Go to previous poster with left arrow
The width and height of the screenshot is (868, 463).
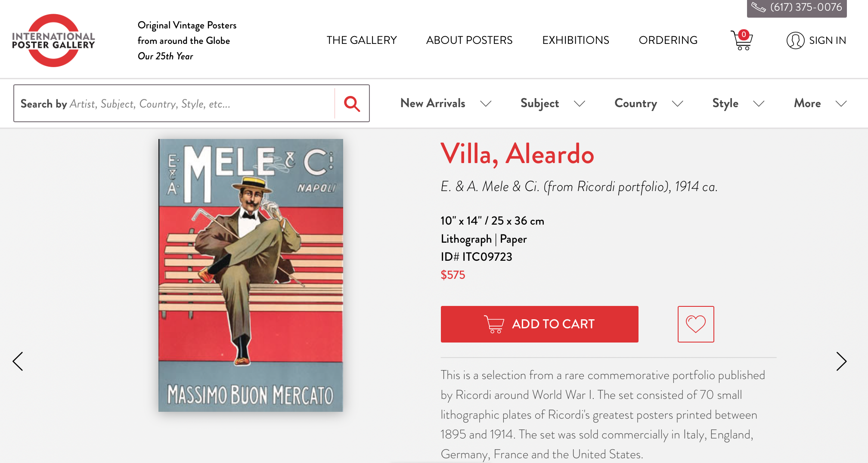pos(18,361)
